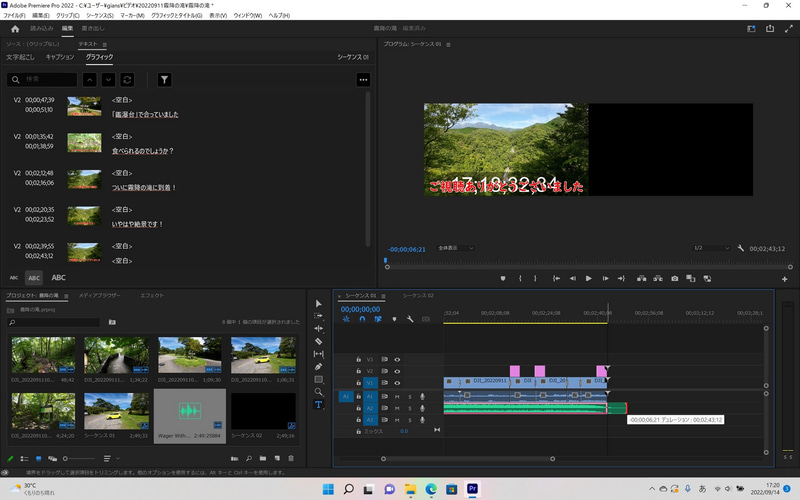Select the Type tool (T)
Image resolution: width=800 pixels, height=500 pixels.
pyautogui.click(x=319, y=405)
